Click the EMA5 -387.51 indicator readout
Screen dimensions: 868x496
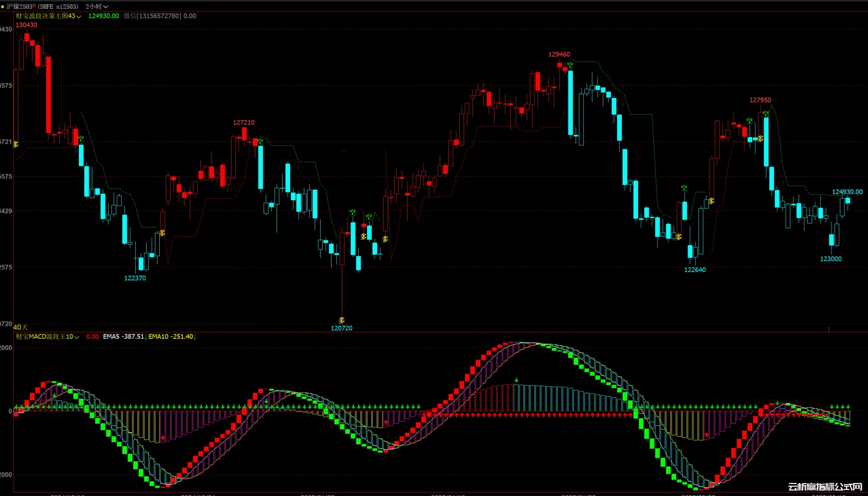click(123, 337)
